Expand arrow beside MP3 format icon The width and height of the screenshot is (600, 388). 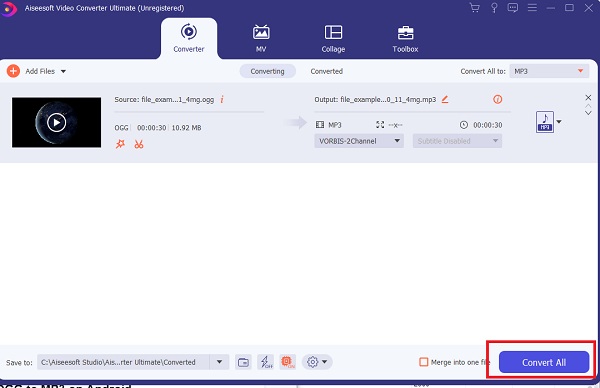click(x=559, y=122)
